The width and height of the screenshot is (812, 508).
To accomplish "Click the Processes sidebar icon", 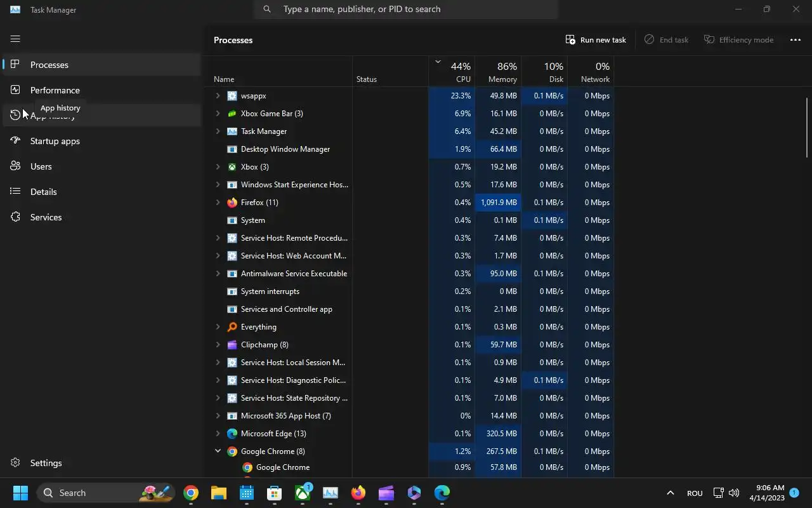I will click(15, 65).
